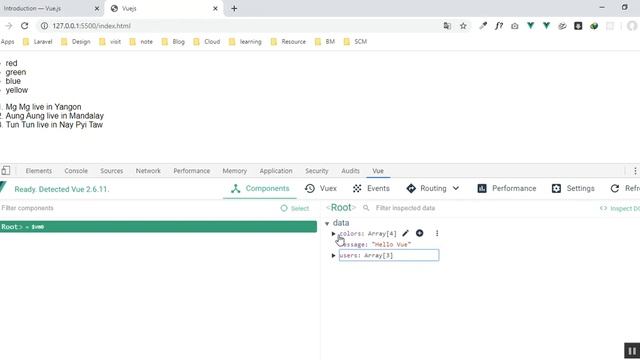640x360 pixels.
Task: Click the Refresh button in Vue devtools
Action: [625, 188]
